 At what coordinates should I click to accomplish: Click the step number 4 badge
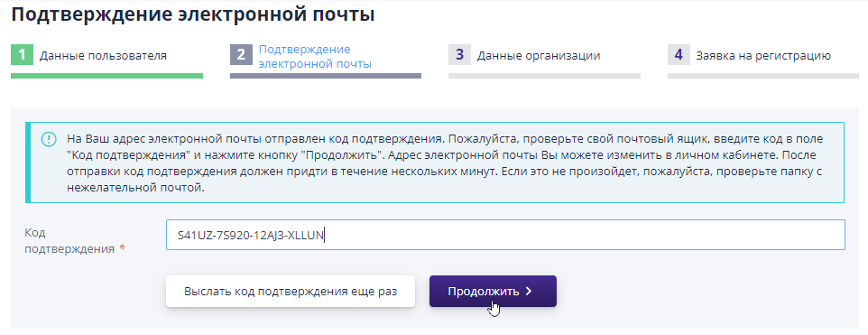click(679, 55)
